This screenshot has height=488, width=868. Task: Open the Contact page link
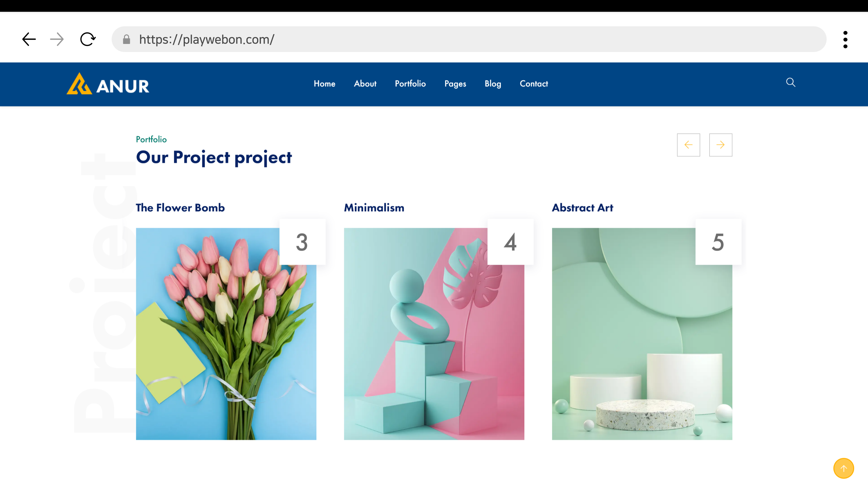(534, 84)
